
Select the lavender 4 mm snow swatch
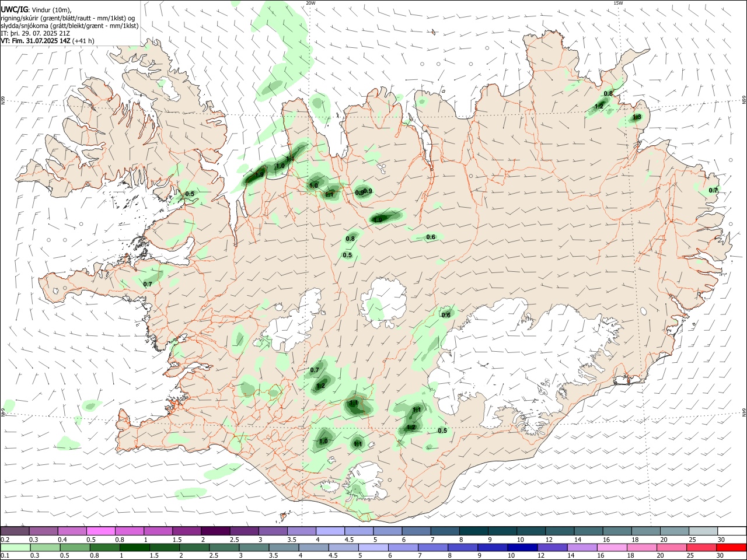(x=330, y=531)
